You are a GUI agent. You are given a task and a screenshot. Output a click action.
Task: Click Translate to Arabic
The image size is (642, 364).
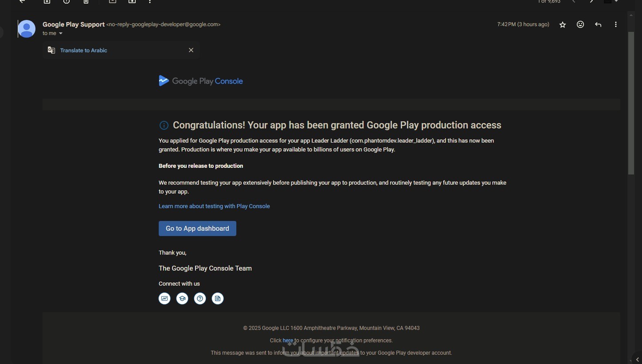pyautogui.click(x=84, y=50)
